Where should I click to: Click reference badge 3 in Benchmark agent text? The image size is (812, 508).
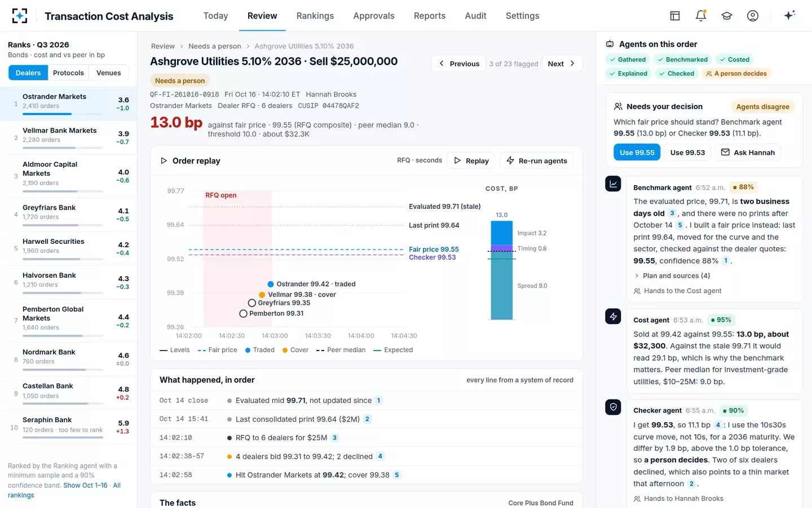(672, 213)
